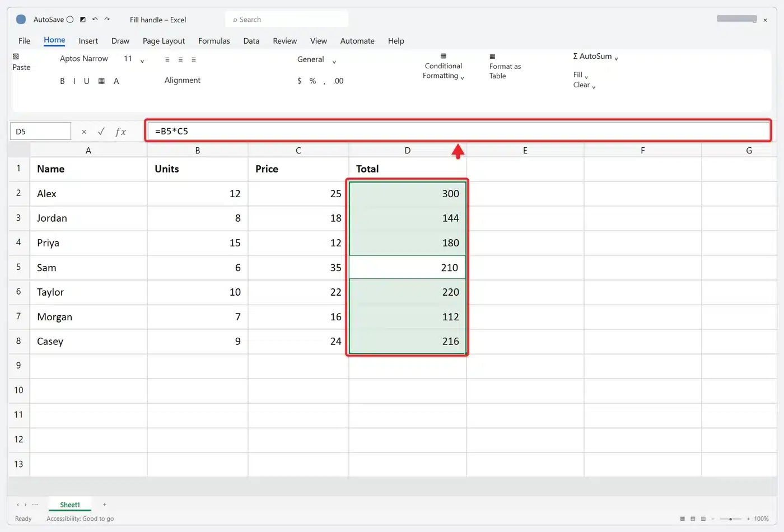Apply the comma style
Image resolution: width=784 pixels, height=532 pixels.
click(324, 82)
